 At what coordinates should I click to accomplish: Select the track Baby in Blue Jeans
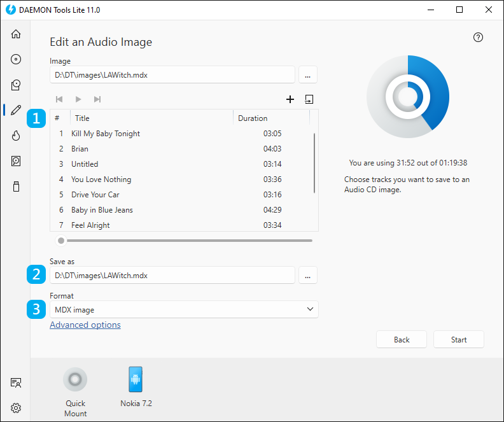click(102, 210)
